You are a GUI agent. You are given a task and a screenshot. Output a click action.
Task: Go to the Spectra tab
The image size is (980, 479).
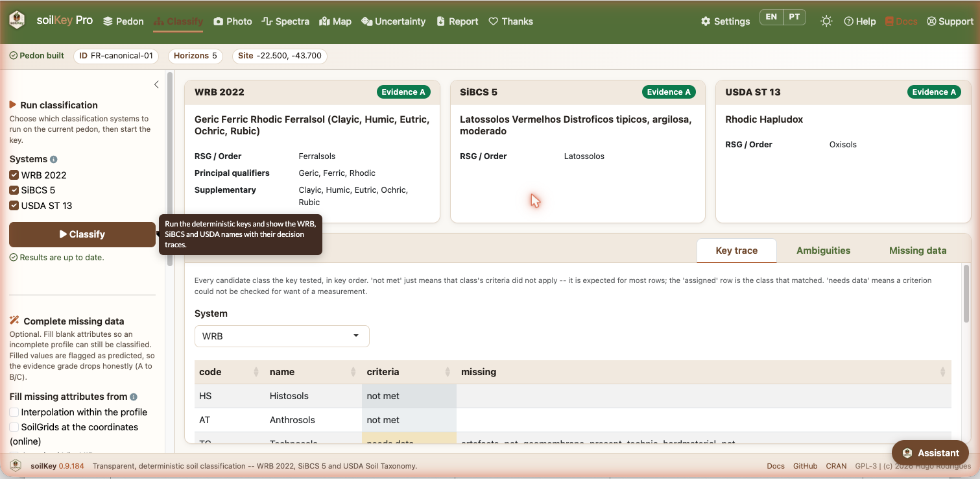pos(285,21)
